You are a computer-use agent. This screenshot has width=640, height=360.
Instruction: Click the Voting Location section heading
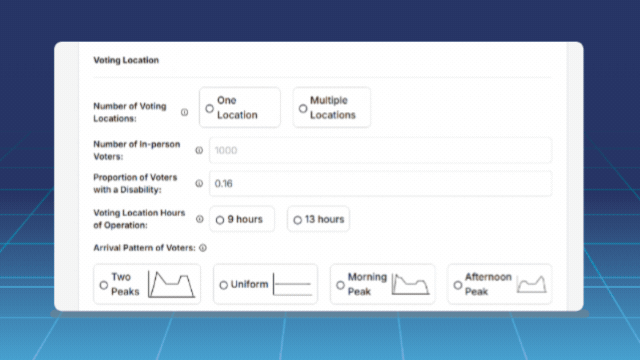click(x=126, y=60)
